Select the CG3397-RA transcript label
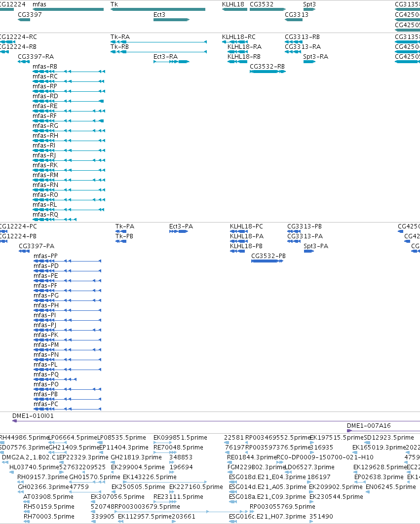Screen dimensions: 420x524 pos(36,56)
